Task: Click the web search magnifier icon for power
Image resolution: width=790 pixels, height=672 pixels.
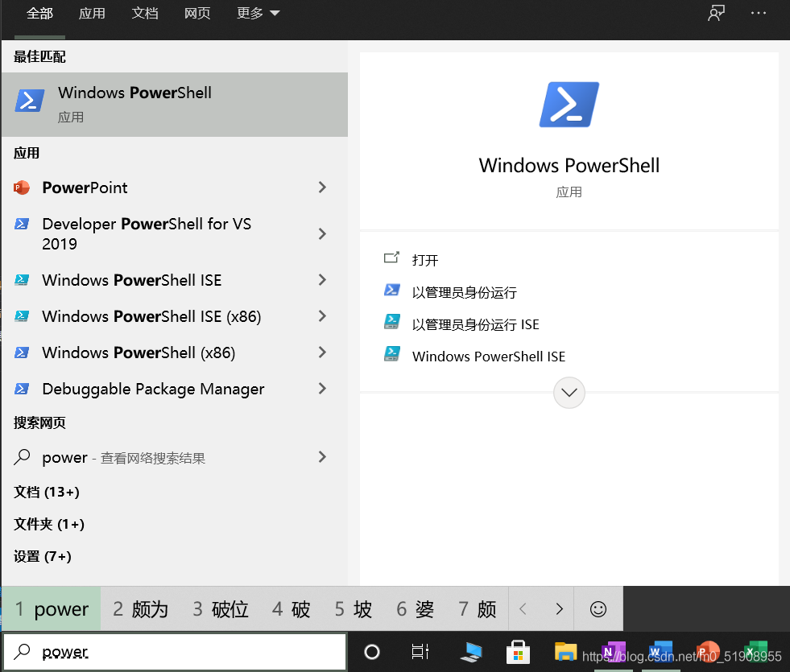Action: pyautogui.click(x=22, y=457)
